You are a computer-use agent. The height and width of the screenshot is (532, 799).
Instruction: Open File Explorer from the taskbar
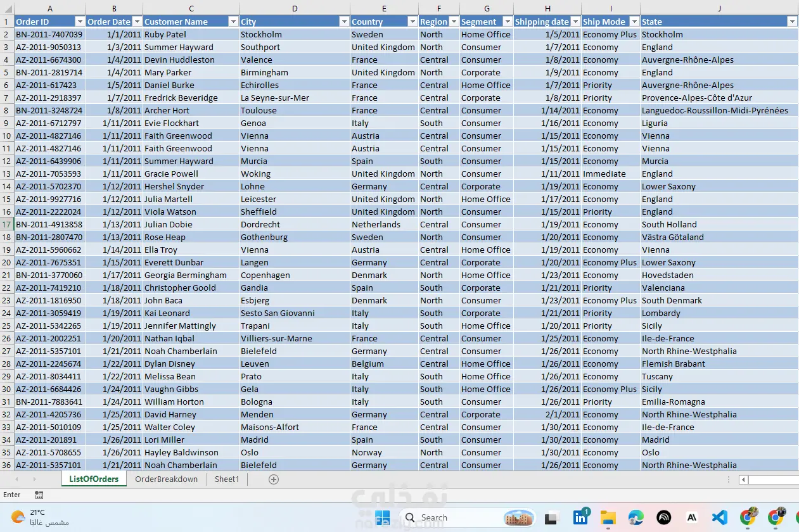(x=608, y=517)
